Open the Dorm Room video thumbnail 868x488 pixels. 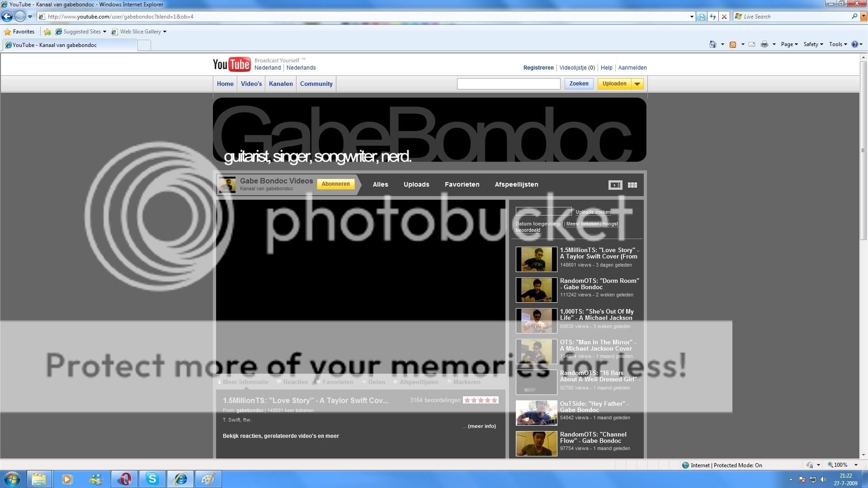pyautogui.click(x=536, y=290)
